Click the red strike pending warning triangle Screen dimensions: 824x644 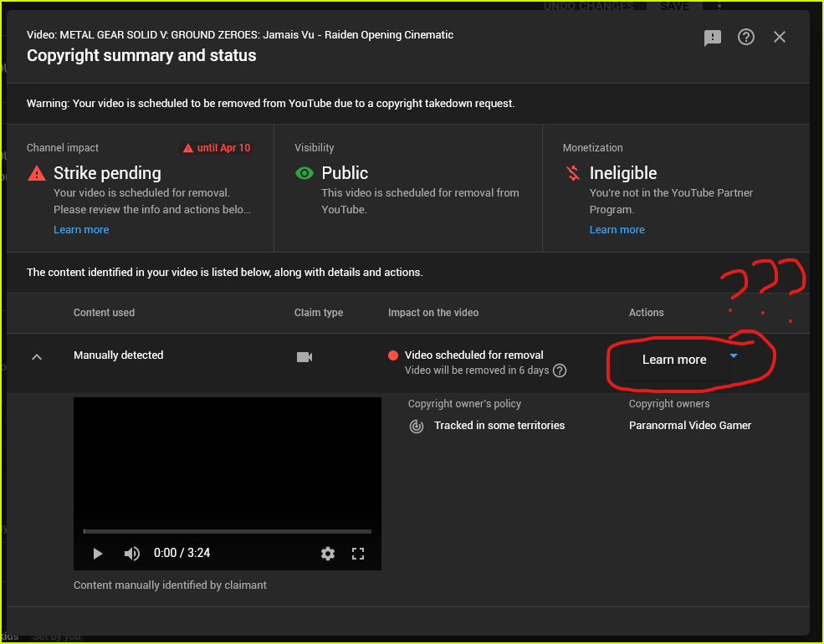(x=37, y=173)
